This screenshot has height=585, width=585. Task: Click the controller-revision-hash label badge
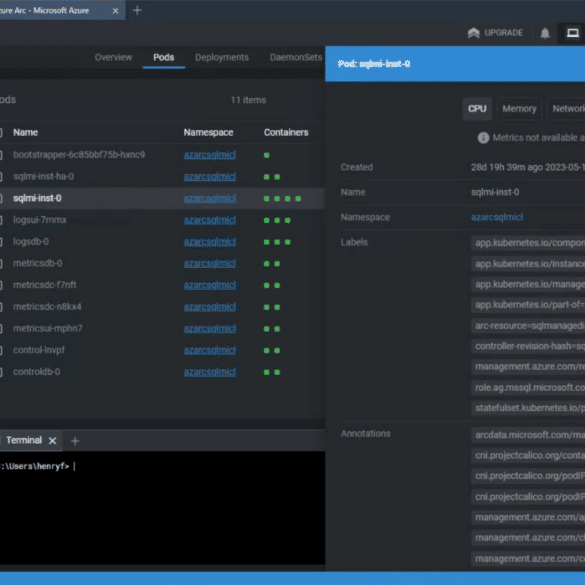click(x=528, y=346)
